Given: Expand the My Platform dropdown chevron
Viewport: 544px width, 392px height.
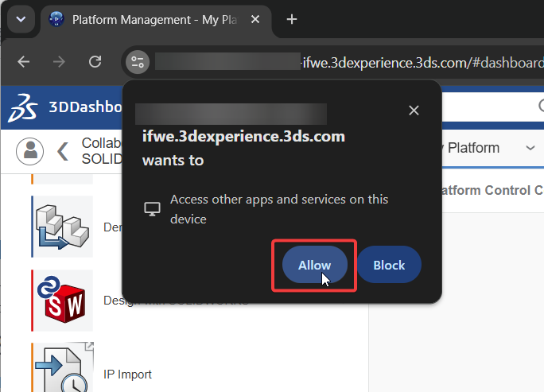Looking at the screenshot, I should point(530,148).
